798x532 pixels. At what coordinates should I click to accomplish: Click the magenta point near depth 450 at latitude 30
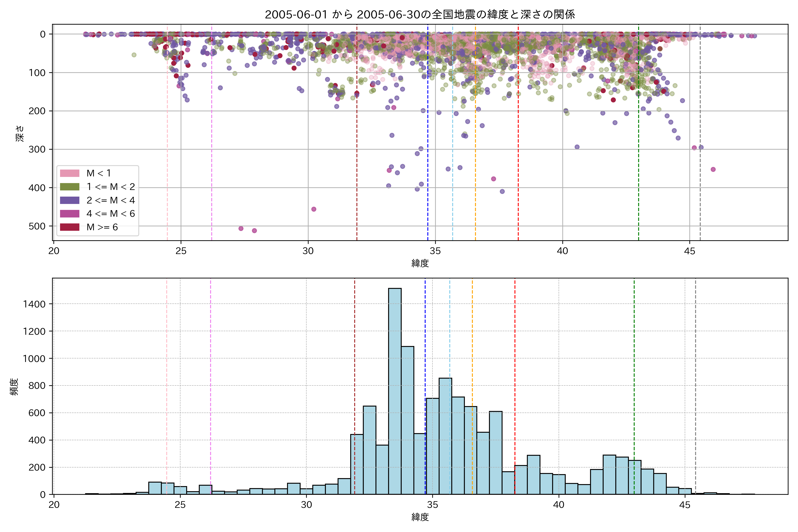[314, 209]
